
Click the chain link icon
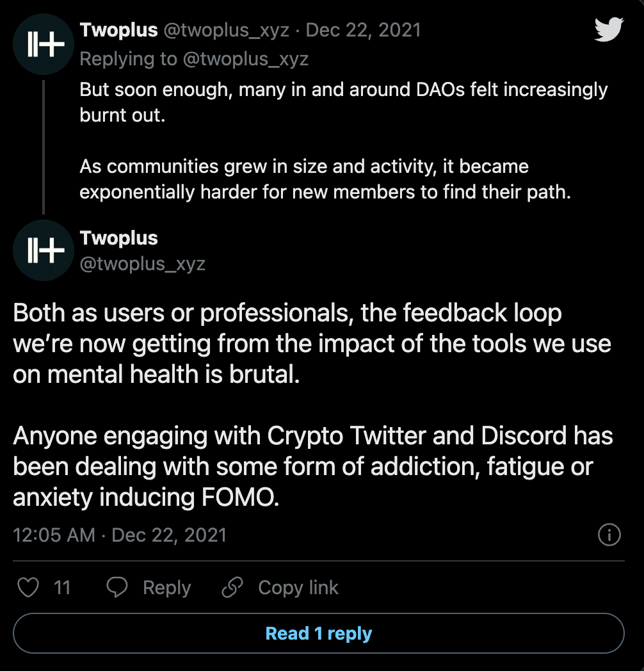pos(232,587)
